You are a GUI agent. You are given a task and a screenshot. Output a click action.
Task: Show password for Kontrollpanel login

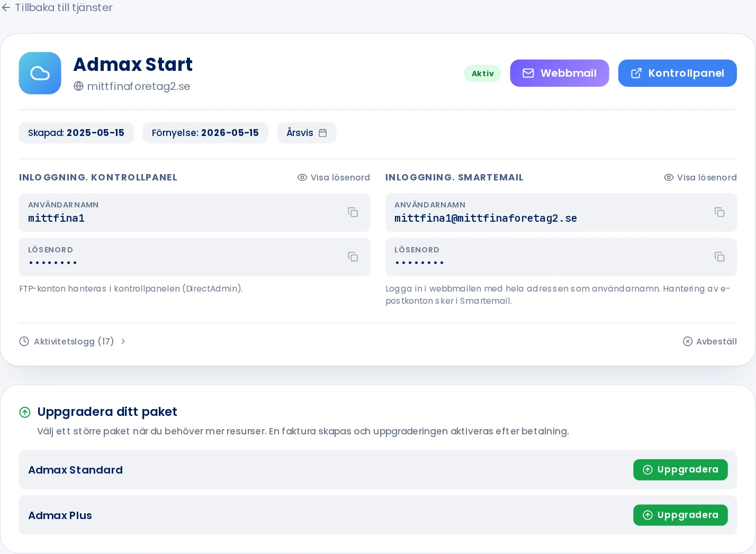pyautogui.click(x=334, y=177)
